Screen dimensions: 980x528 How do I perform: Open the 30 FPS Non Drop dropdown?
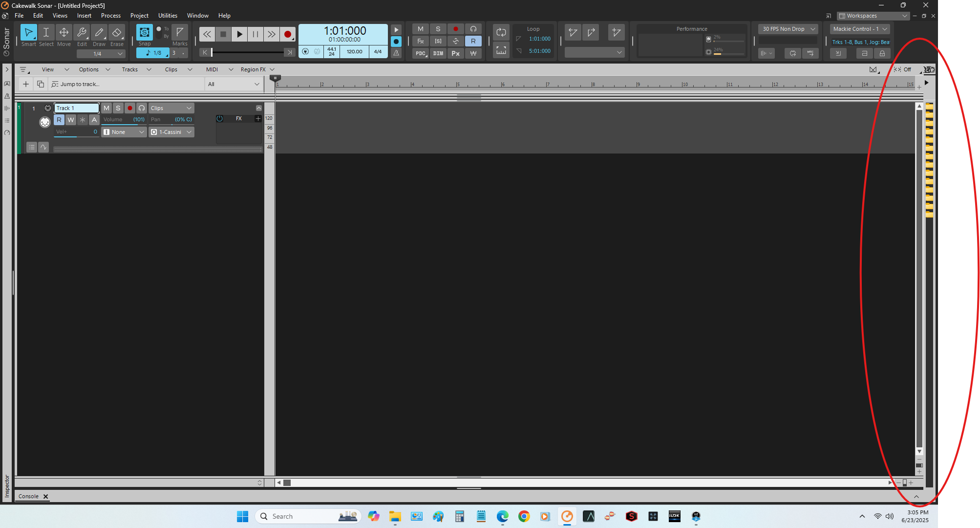788,29
